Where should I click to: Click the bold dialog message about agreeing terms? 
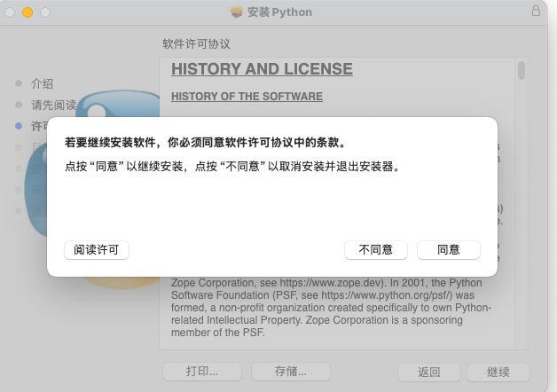tap(205, 143)
